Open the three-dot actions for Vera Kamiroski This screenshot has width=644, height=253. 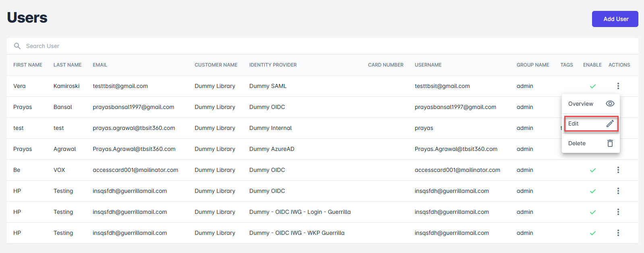[618, 86]
